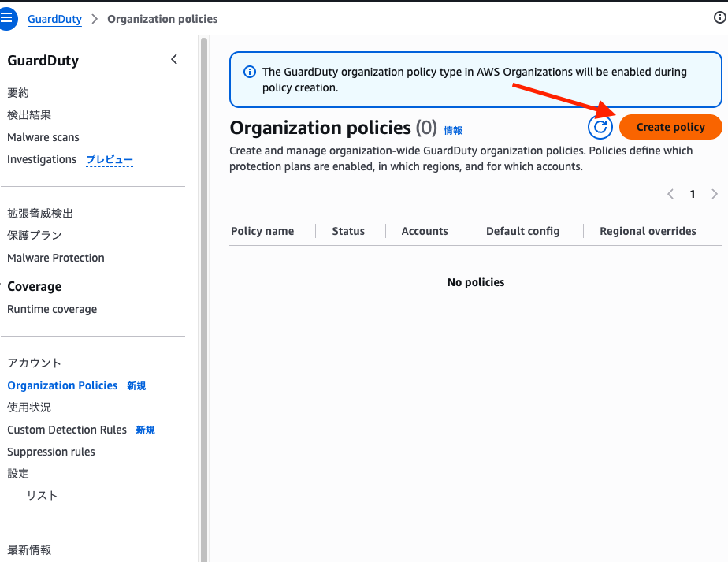The width and height of the screenshot is (728, 562).
Task: Click the 'Organization policies (0)' heading
Action: [x=333, y=128]
